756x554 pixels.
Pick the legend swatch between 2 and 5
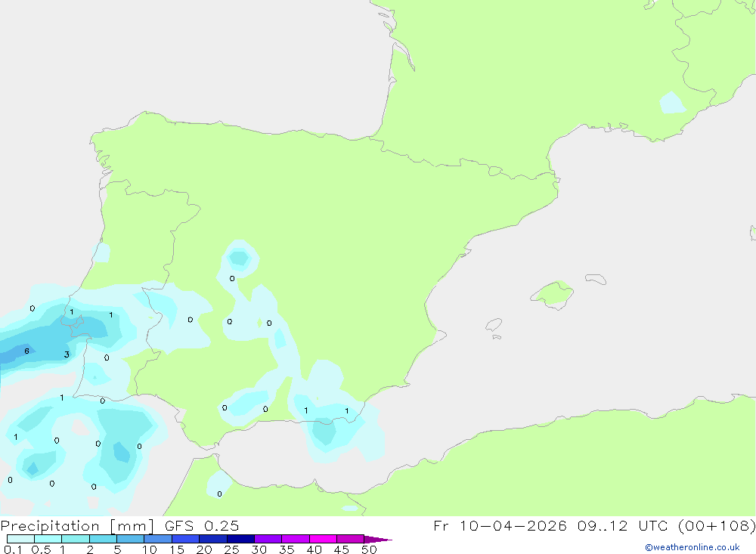tap(103, 539)
